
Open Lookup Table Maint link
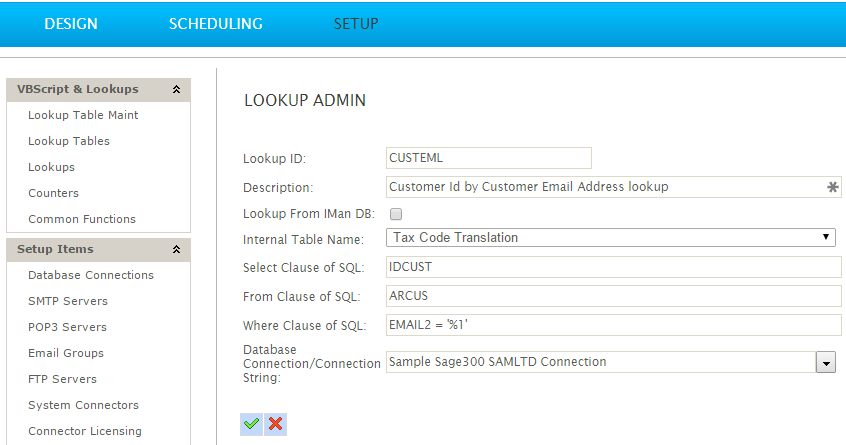(83, 115)
